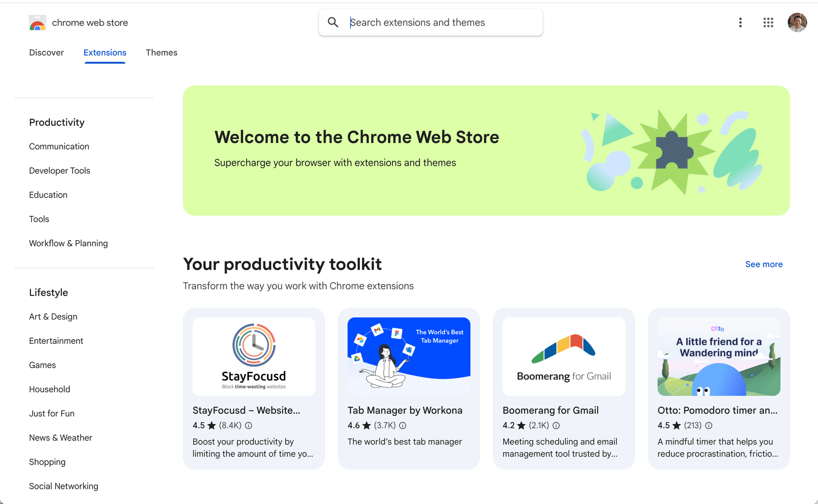This screenshot has height=504, width=818.
Task: Open the See more productivity link
Action: (x=764, y=264)
